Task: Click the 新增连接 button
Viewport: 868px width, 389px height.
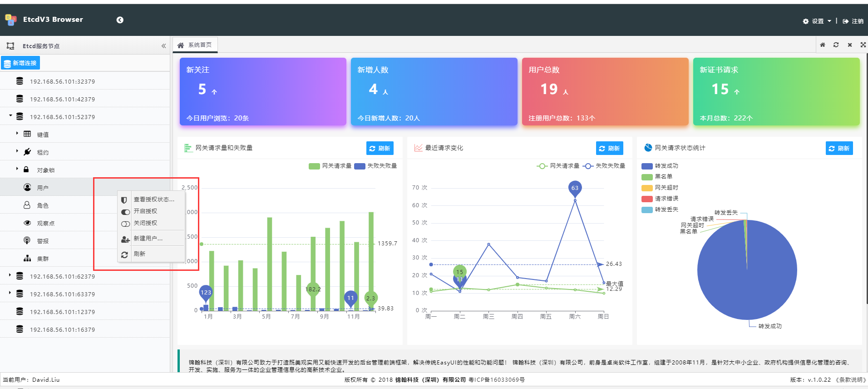Action: [20, 63]
